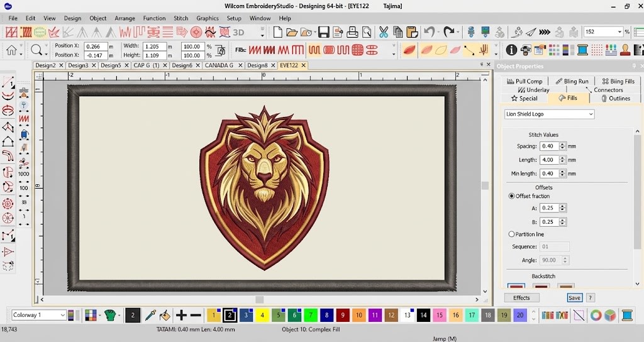Click the 3D effect icon
The height and width of the screenshot is (342, 644).
pyautogui.click(x=238, y=32)
